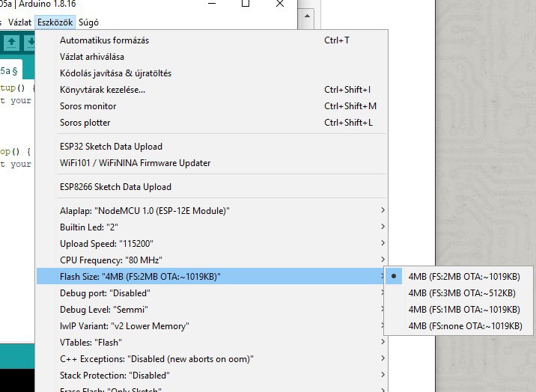Open WiFi101 / WiFiNINA Firmware Updater

[x=213, y=163]
